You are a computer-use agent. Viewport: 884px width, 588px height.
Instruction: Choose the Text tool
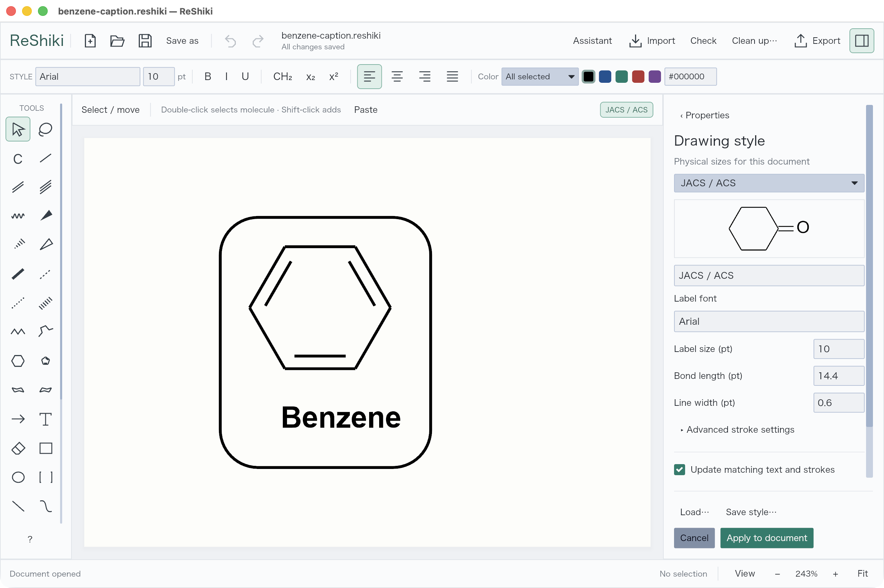[x=45, y=419]
